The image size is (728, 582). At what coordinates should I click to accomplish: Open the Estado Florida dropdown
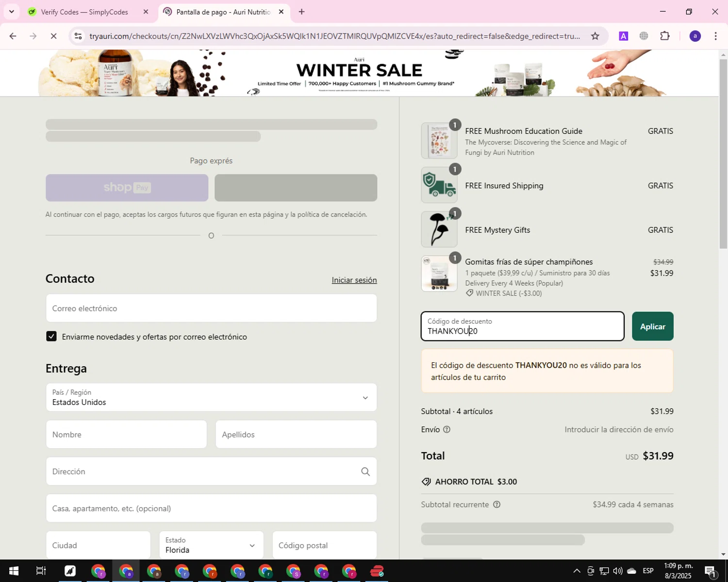[x=211, y=545]
